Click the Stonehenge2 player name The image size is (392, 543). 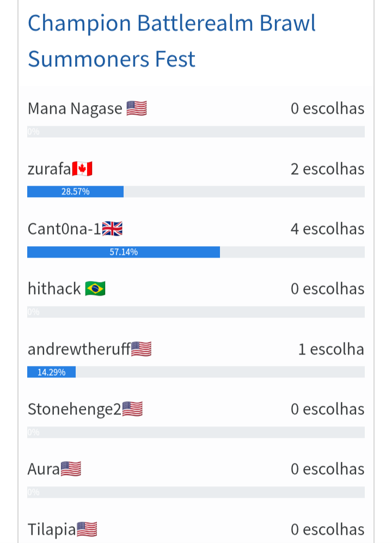tap(75, 409)
